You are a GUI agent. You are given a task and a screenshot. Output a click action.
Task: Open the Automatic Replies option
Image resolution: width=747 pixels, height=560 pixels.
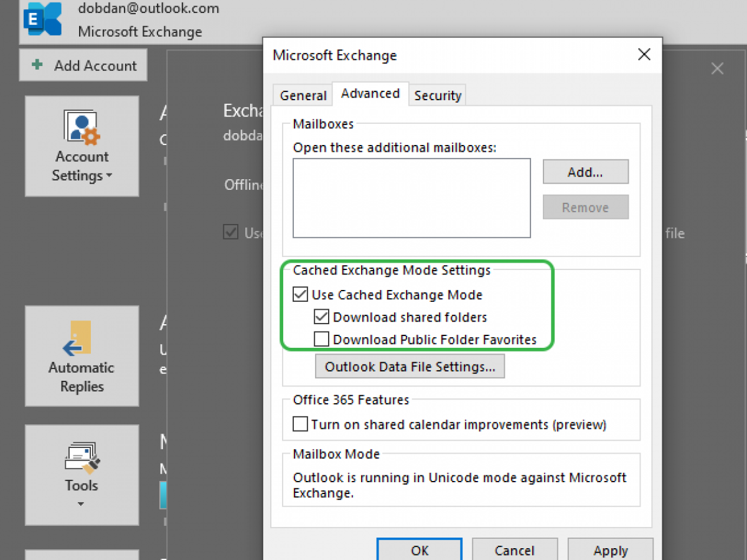[82, 356]
